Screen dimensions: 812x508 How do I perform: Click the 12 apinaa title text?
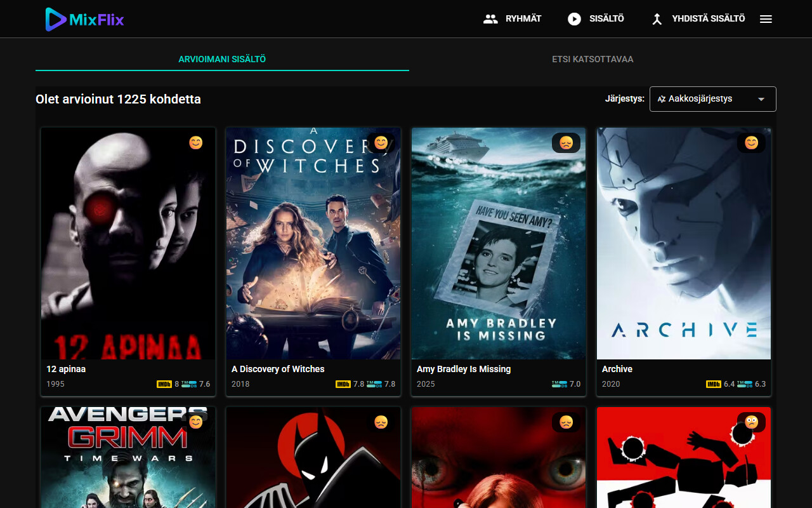66,369
